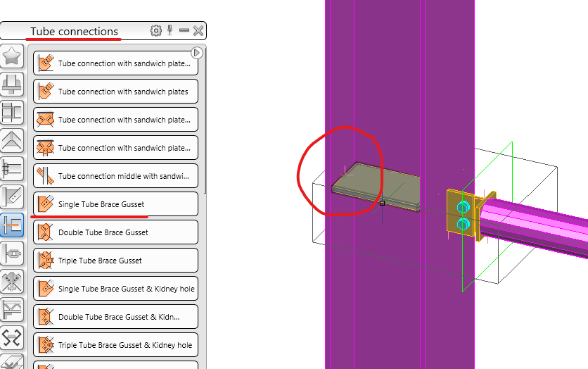Select the highlighted tube connections category icon

point(12,225)
